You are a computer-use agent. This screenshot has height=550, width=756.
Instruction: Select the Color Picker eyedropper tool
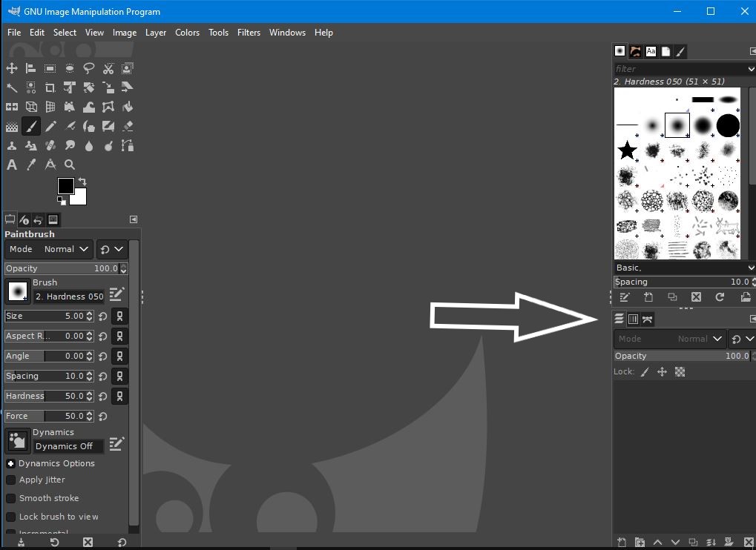[31, 165]
